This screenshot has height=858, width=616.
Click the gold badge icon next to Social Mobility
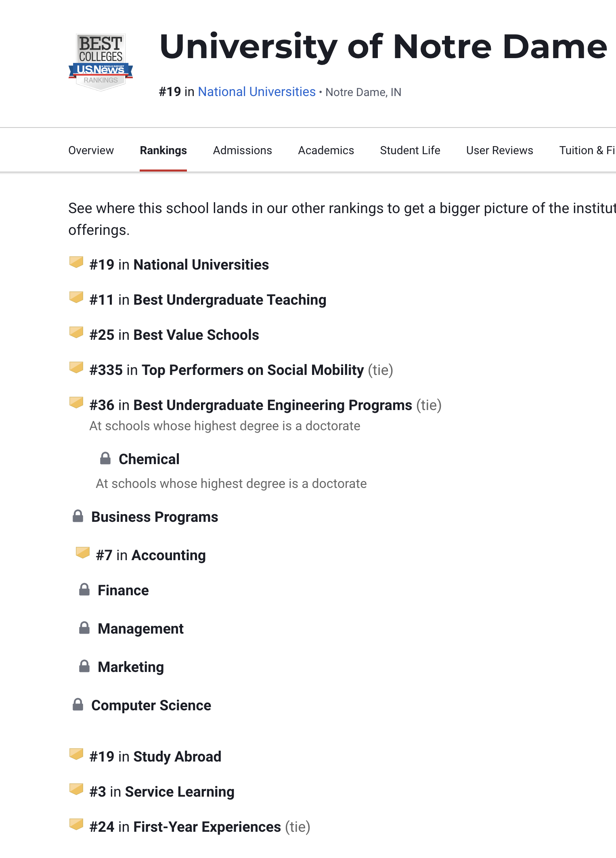click(76, 368)
